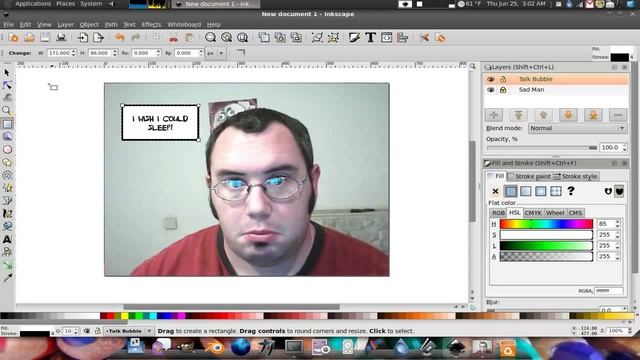Select the Calligraphy tool
This screenshot has width=640, height=360.
coord(7,213)
